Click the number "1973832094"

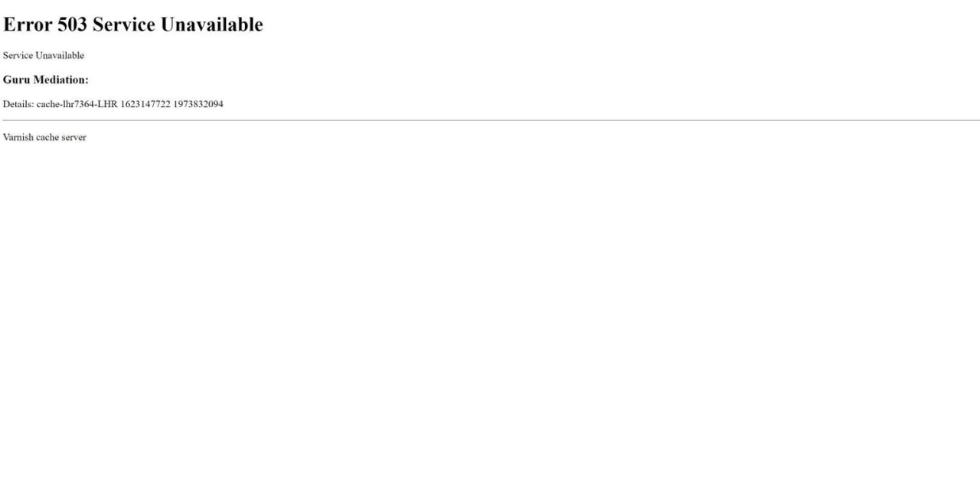coord(198,104)
